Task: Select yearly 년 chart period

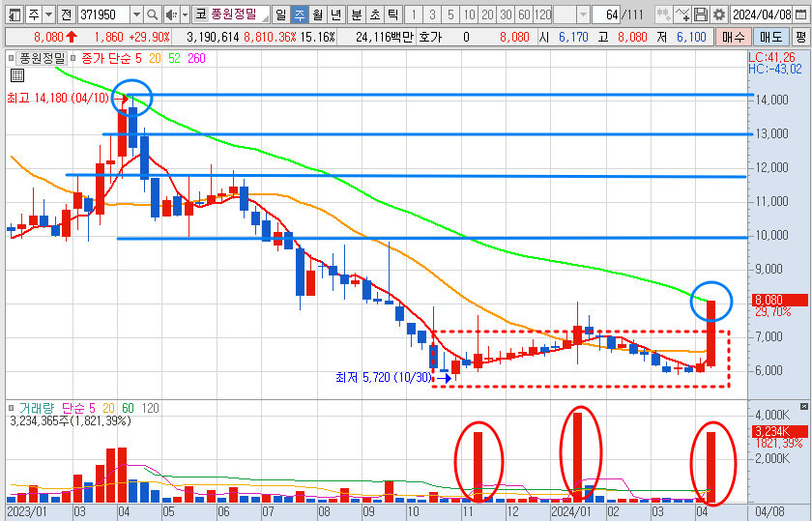Action: tap(336, 14)
